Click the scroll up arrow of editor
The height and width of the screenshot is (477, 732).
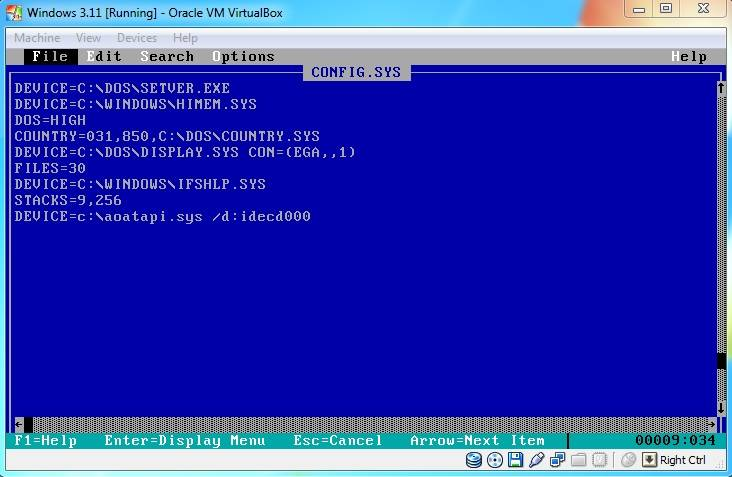(x=720, y=88)
